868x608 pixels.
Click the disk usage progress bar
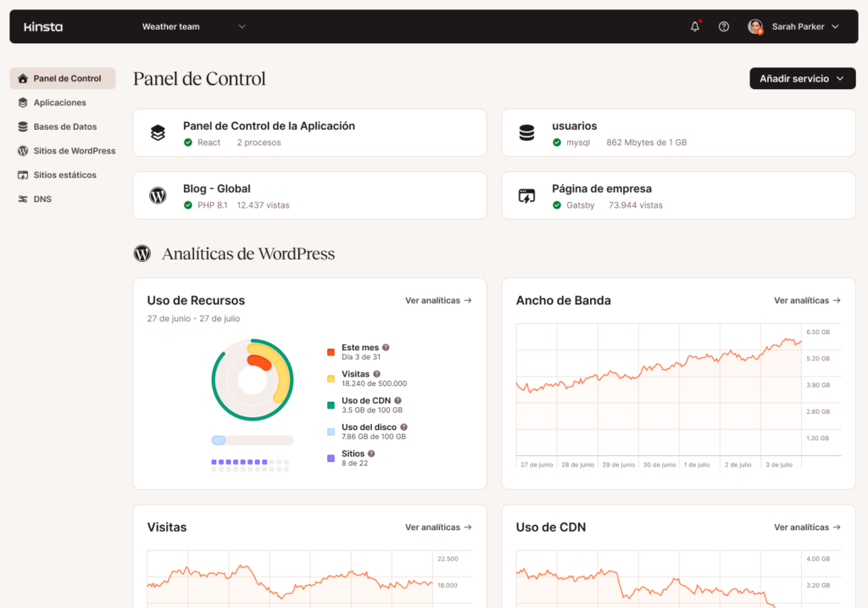[252, 440]
